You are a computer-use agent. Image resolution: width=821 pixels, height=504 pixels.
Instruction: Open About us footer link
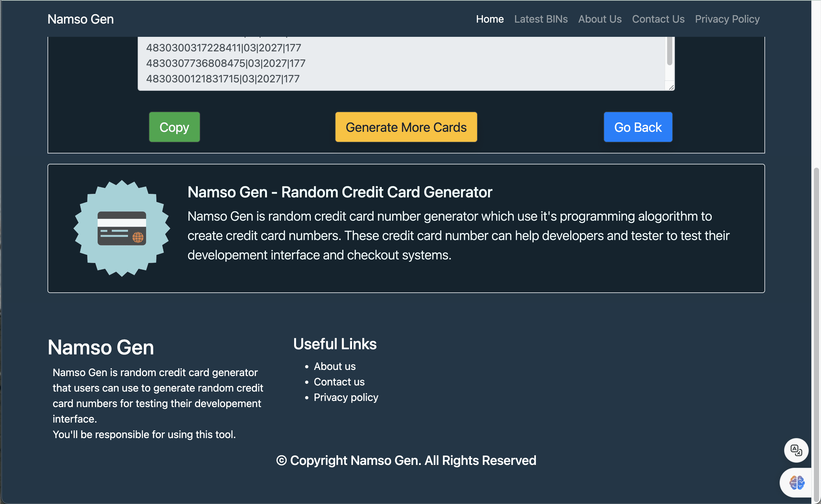335,366
